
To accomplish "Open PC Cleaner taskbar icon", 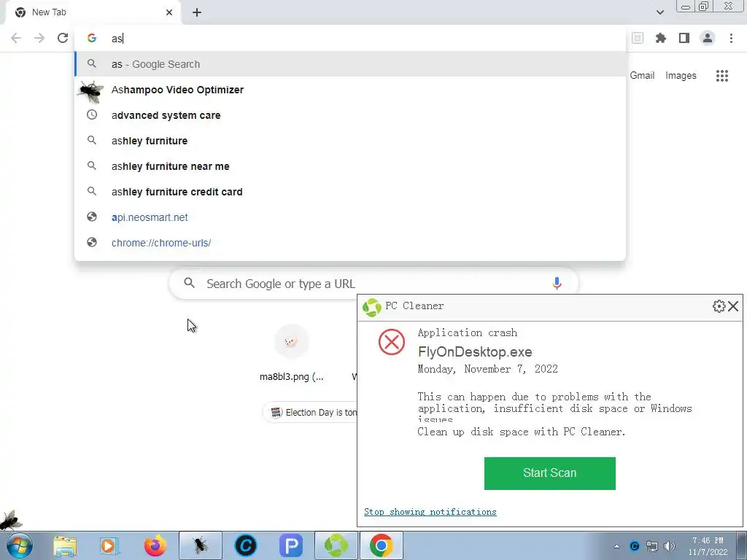I will point(336,545).
